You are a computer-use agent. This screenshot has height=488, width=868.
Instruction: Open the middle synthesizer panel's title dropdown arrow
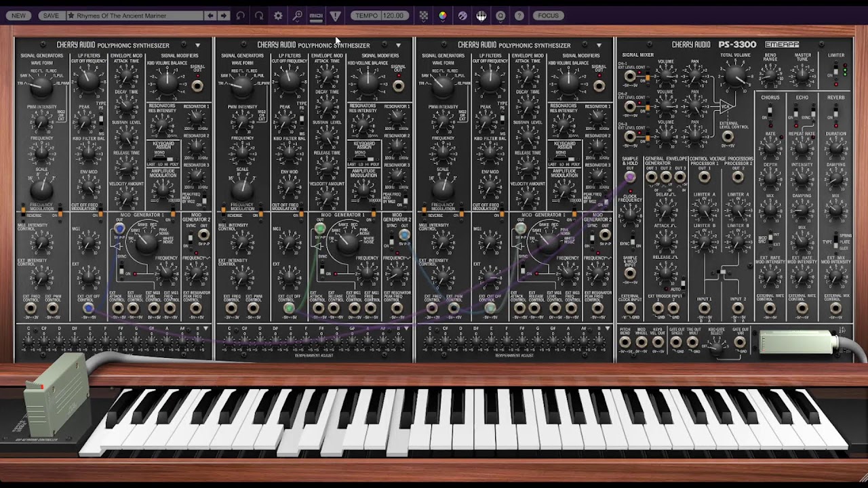[398, 45]
